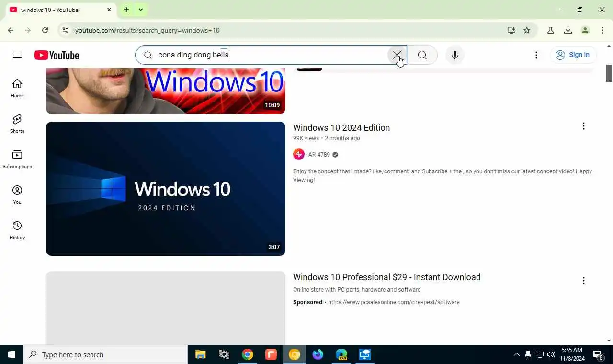Read the Enjoy the concept video description
613x364 pixels.
[443, 176]
